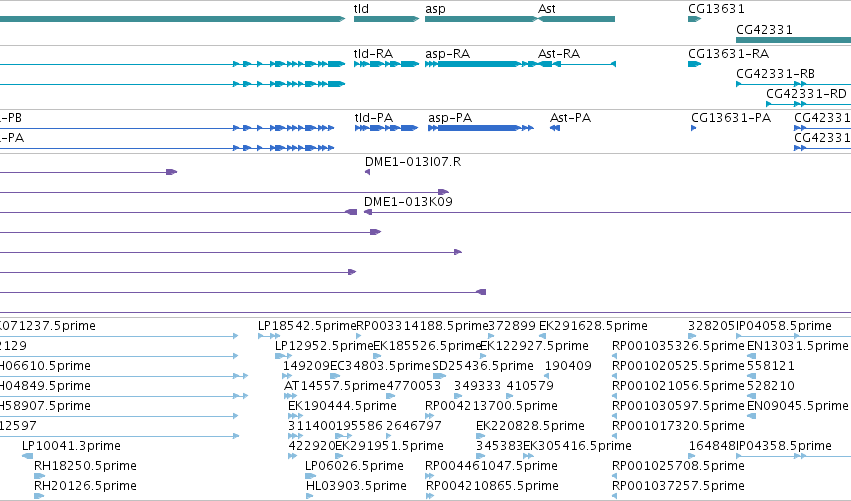Screen dimensions: 851x501
Task: Select the 4770053 EST label
Action: [414, 385]
